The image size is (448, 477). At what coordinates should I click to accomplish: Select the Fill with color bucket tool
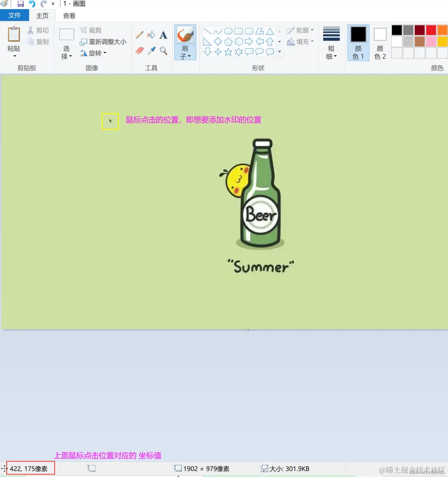point(151,35)
